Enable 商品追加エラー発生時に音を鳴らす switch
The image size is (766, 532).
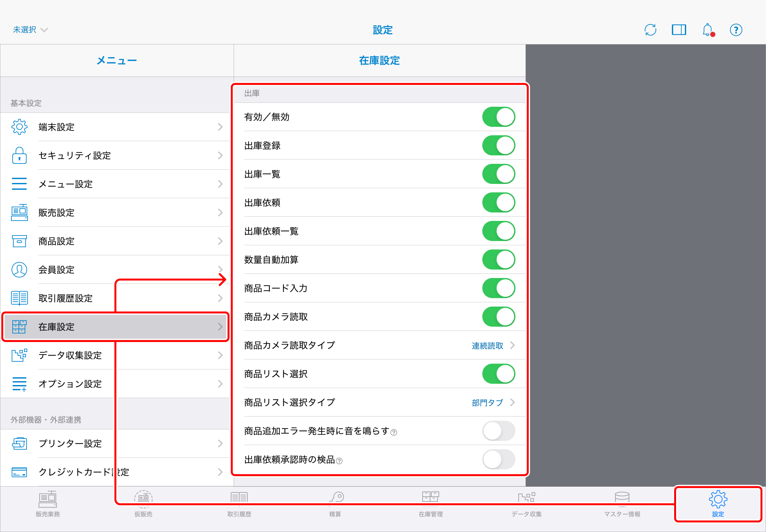(x=498, y=431)
